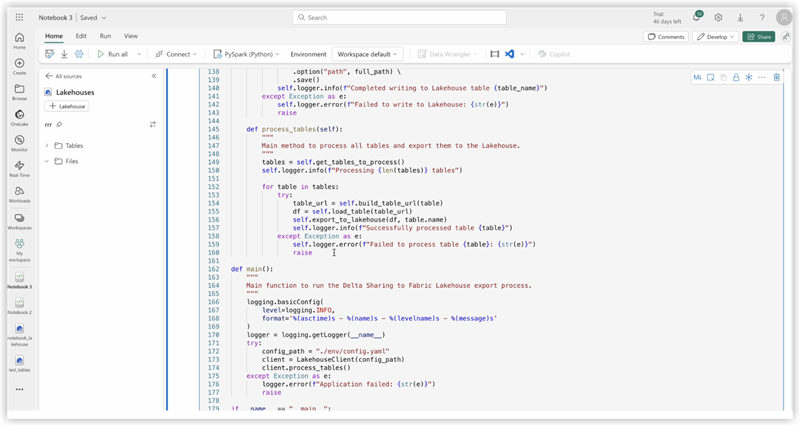Collapse the Files folder
800x426 pixels.
pyautogui.click(x=47, y=161)
